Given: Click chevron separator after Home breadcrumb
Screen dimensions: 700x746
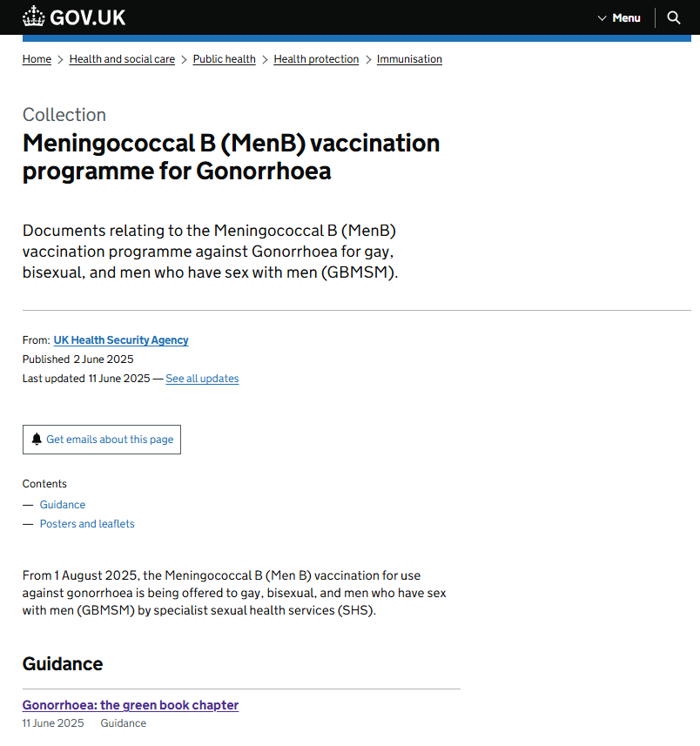Looking at the screenshot, I should pyautogui.click(x=60, y=59).
